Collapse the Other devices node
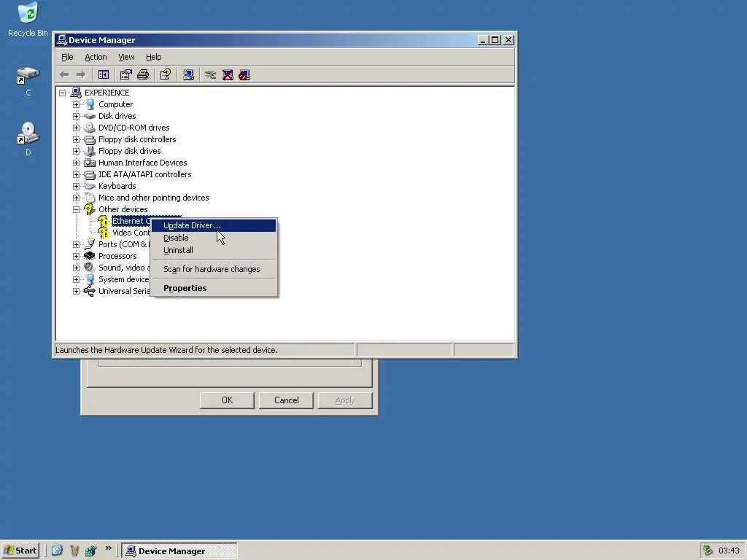 (76, 209)
